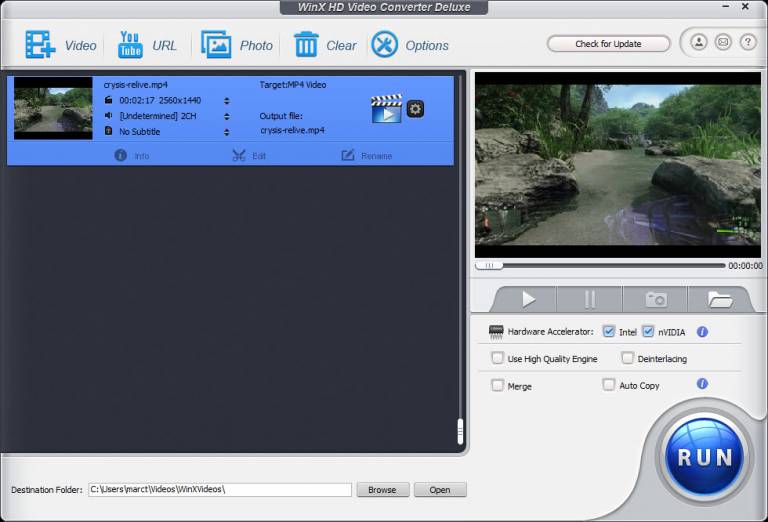Click the file list scrollbar handle
768x522 pixels.
(460, 431)
